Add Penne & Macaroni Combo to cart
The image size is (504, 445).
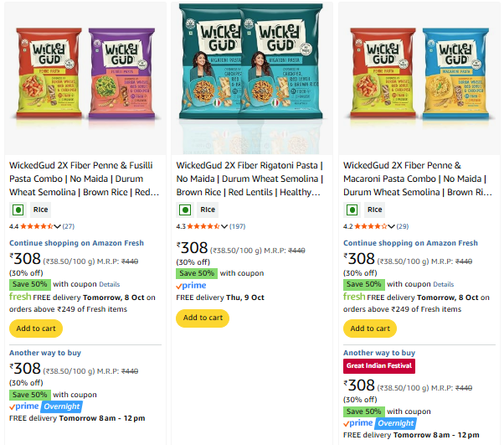click(x=369, y=329)
